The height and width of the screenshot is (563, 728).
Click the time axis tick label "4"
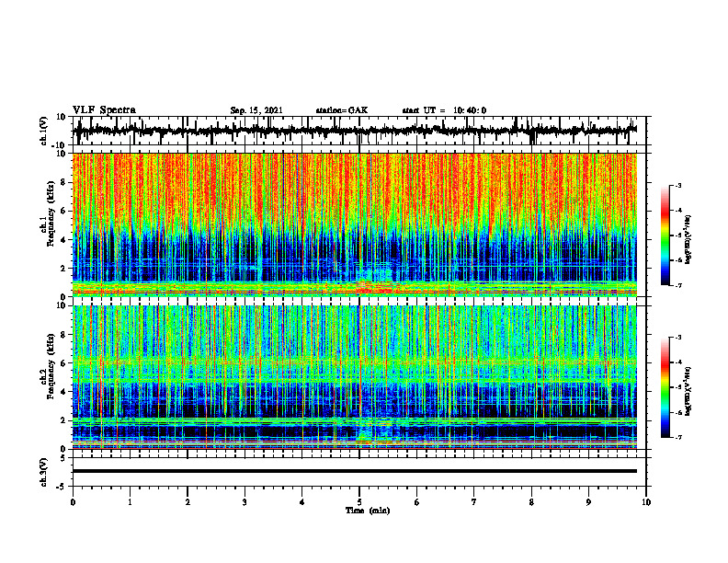tap(301, 502)
